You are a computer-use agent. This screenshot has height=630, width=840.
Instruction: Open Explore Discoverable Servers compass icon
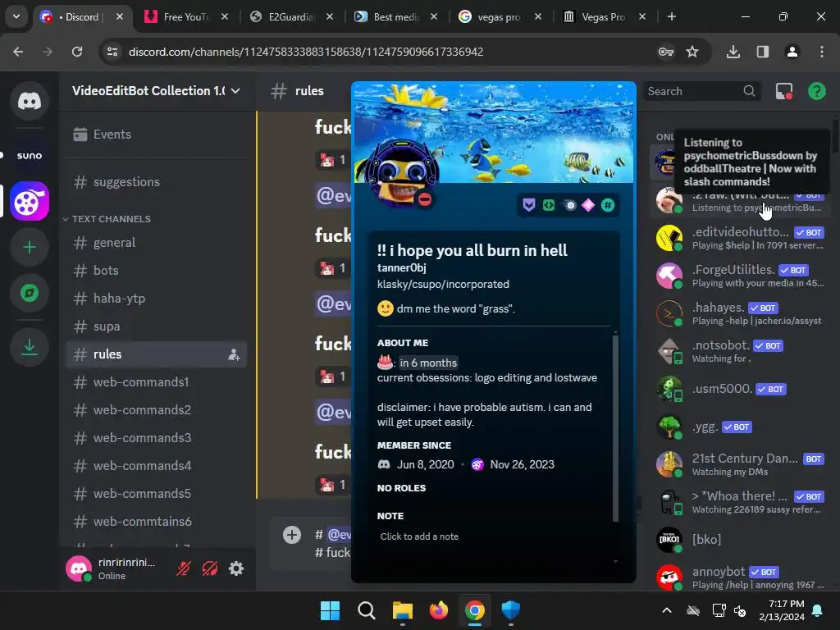30,293
